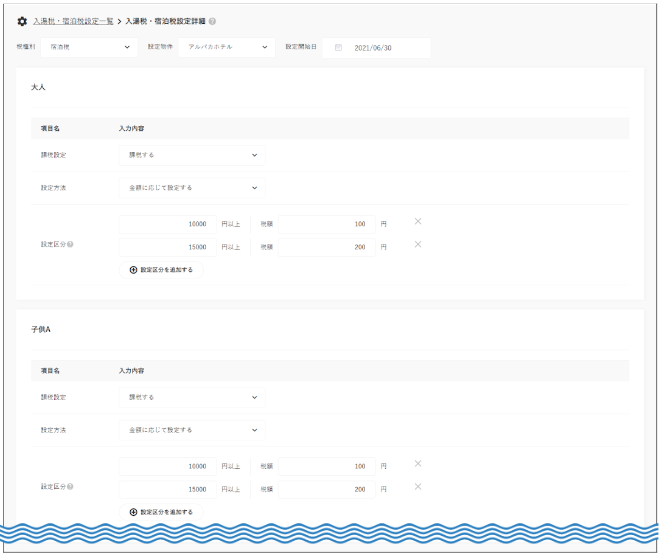Delete the 15000円 tier row in 子供A section

pyautogui.click(x=418, y=486)
